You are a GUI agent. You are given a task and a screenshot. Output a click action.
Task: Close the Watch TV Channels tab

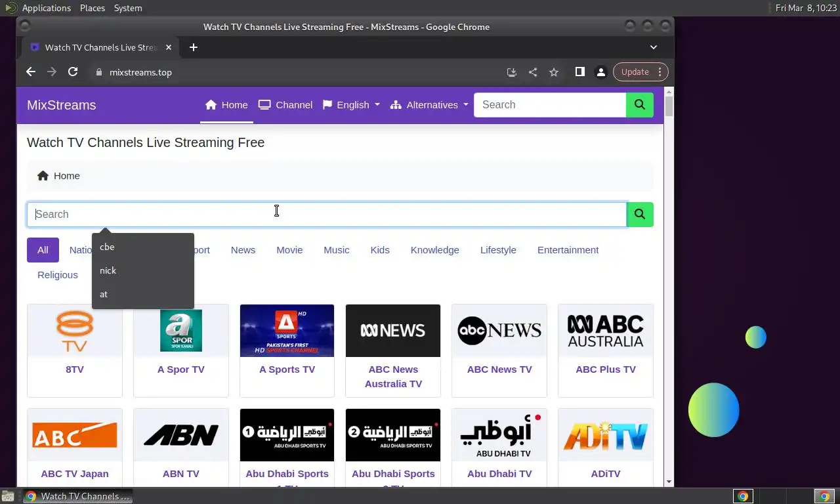point(169,47)
